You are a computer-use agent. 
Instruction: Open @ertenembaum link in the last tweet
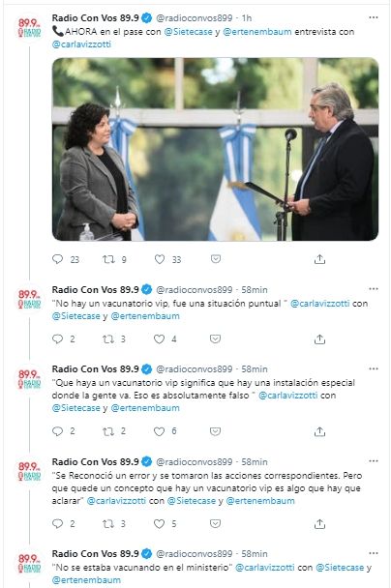point(86,580)
